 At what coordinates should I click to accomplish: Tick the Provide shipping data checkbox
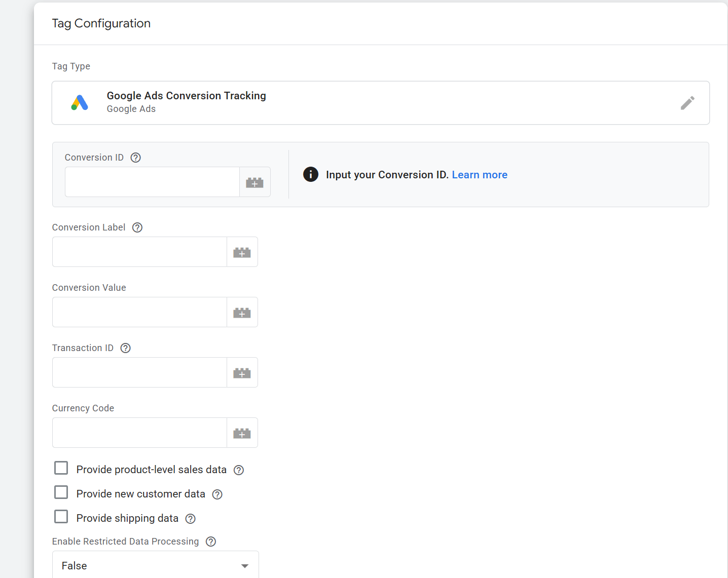pos(61,517)
